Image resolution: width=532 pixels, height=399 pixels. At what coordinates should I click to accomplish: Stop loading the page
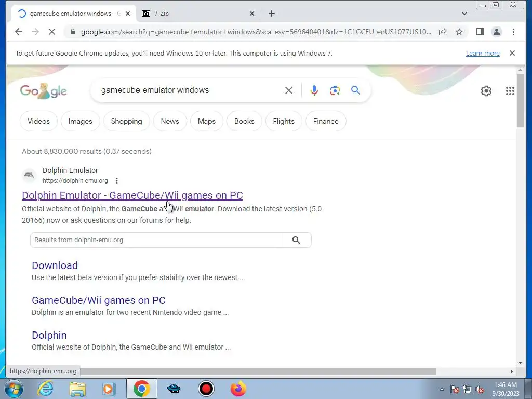coord(52,32)
